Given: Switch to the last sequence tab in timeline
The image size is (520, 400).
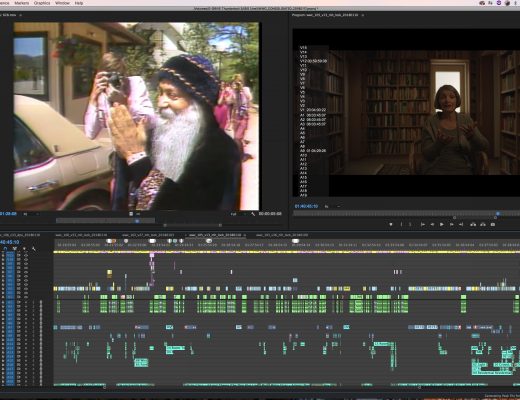Looking at the screenshot, I should [x=282, y=235].
